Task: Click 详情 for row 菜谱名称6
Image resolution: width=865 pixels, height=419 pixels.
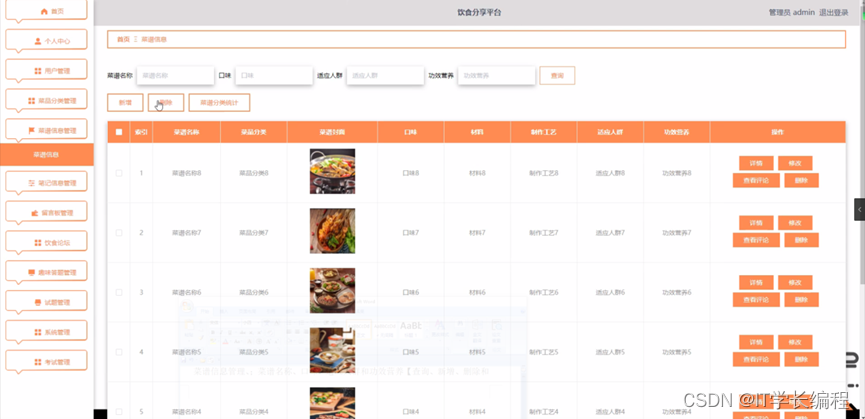Action: [x=756, y=282]
